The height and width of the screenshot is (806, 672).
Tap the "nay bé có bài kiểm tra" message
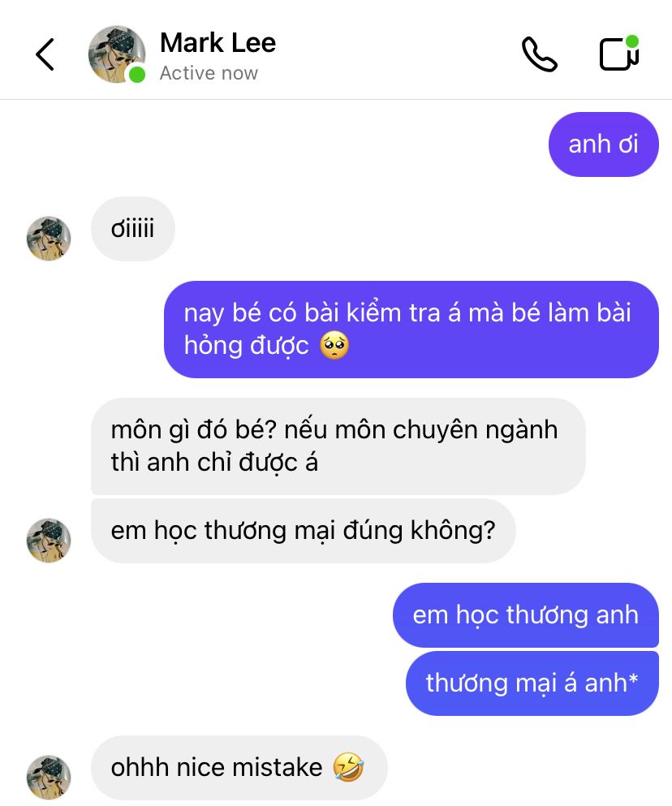point(411,330)
